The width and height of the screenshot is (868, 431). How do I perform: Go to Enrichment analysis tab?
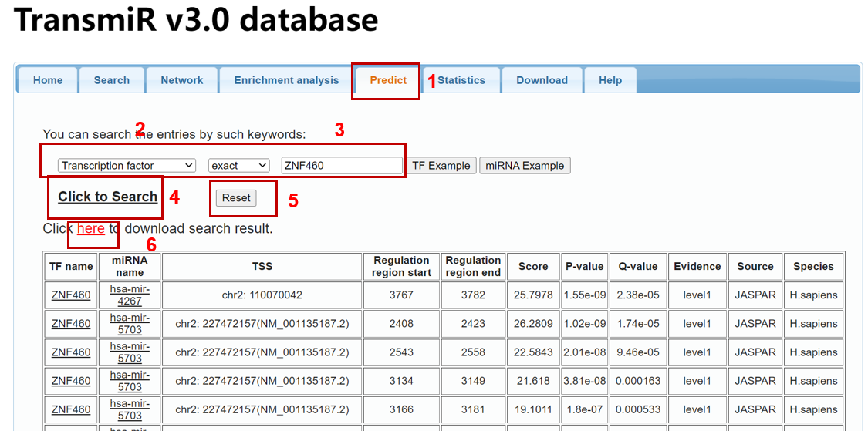(x=286, y=80)
